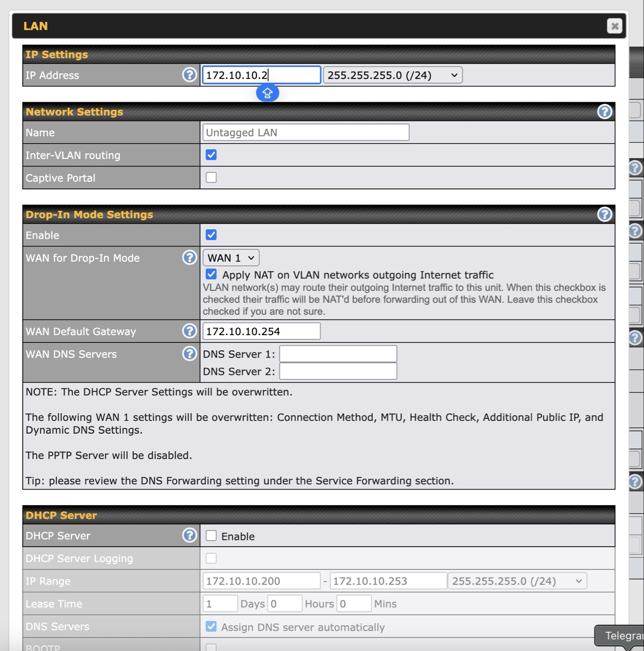Click help icon next to WAN Default Gateway
The height and width of the screenshot is (651, 644).
coord(189,331)
